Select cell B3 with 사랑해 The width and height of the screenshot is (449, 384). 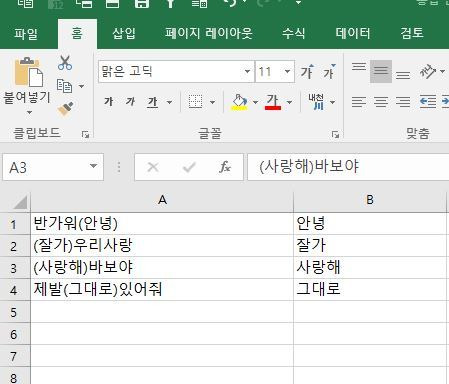click(370, 268)
